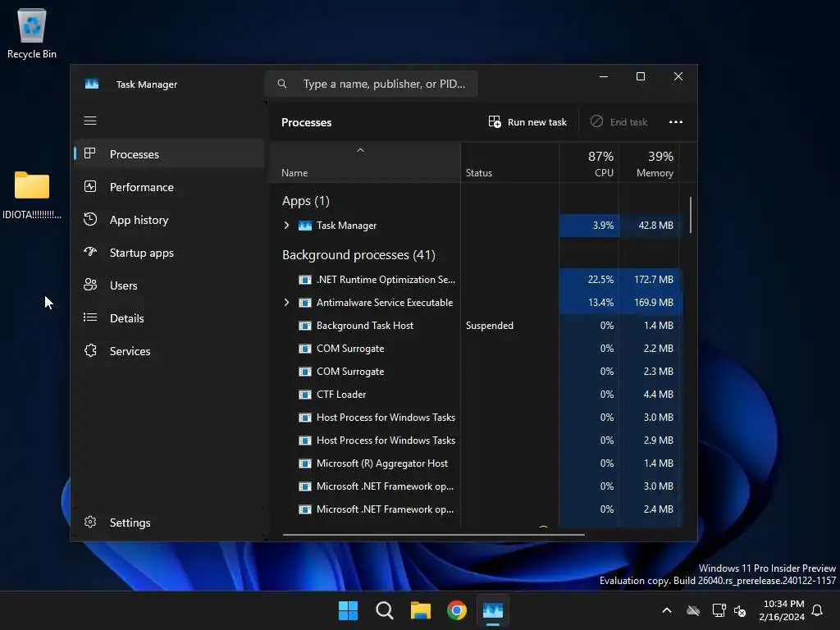Click the horizontal scrollbar in process list

[433, 534]
